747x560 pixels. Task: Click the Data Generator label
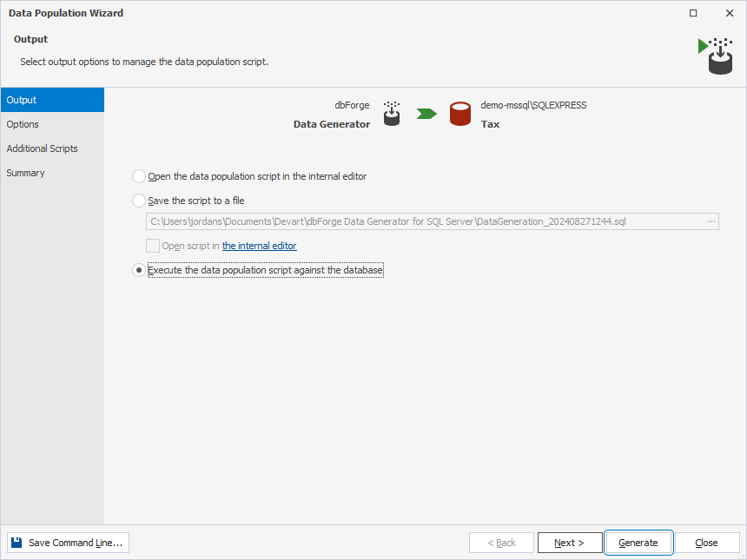(x=332, y=124)
